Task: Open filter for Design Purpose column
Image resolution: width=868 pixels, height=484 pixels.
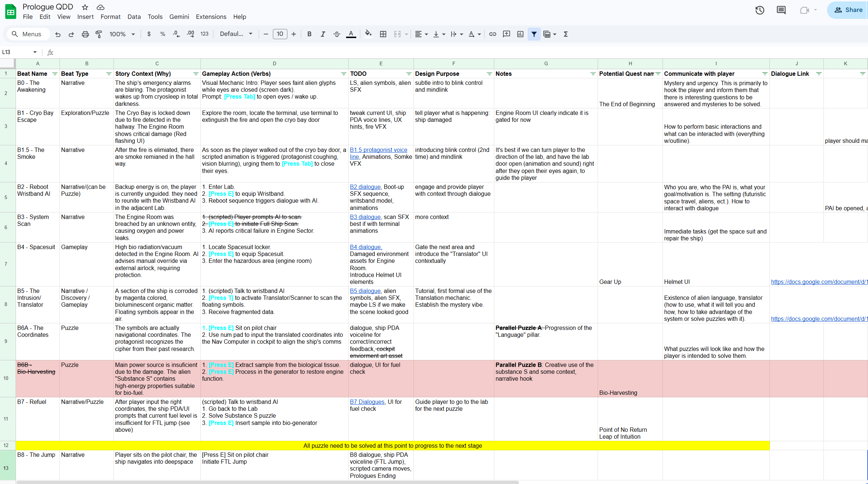Action: (489, 74)
